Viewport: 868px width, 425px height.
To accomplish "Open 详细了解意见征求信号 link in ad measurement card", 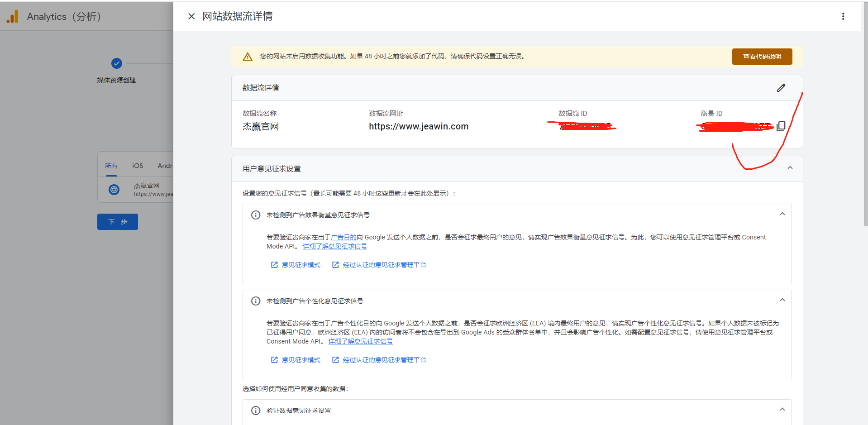I will (x=335, y=246).
